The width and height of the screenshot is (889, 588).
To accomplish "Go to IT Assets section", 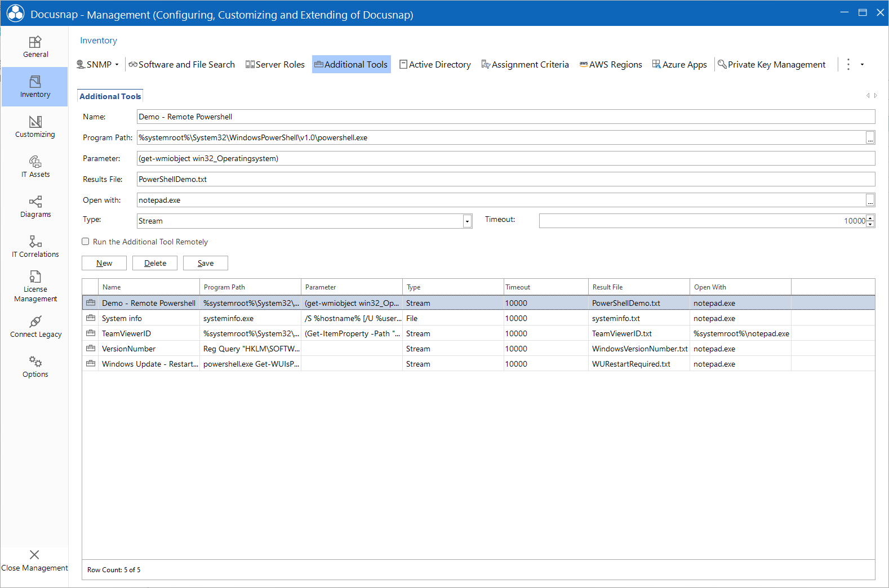I will [x=35, y=167].
